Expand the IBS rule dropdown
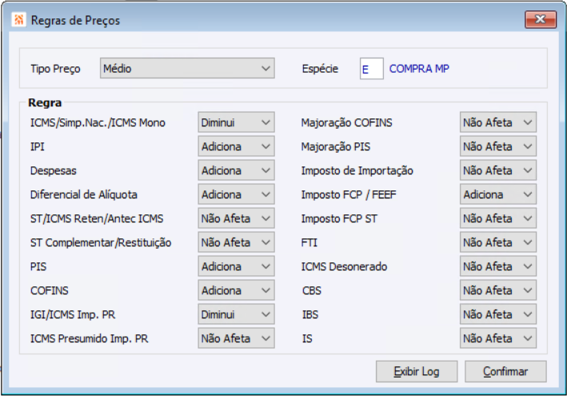This screenshot has height=396, width=567. pos(498,315)
